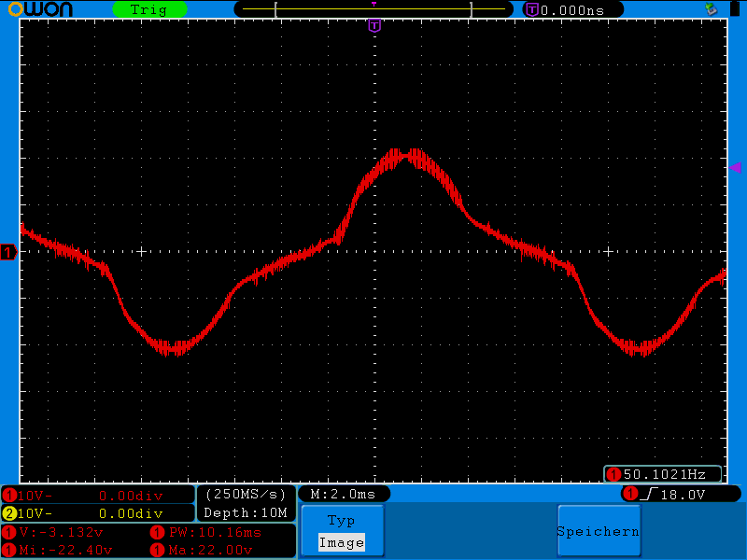
Task: Click the channel 2 0.00div offset value
Action: [131, 513]
